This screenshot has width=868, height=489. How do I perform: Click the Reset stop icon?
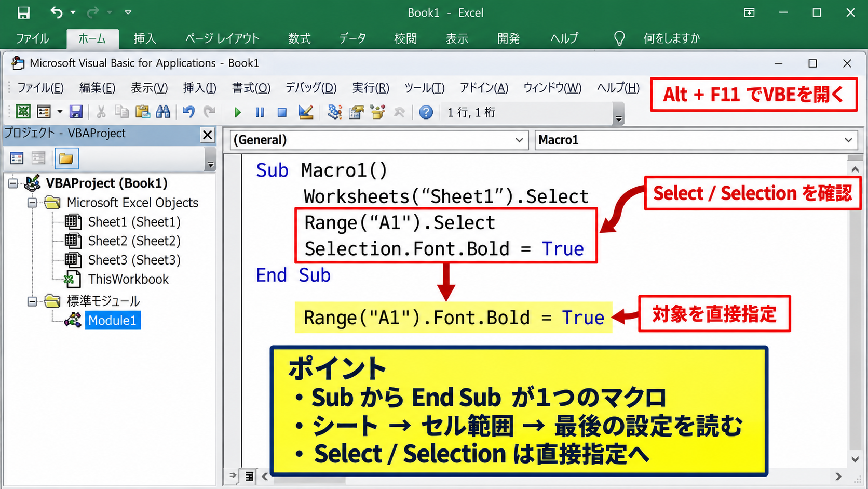282,112
